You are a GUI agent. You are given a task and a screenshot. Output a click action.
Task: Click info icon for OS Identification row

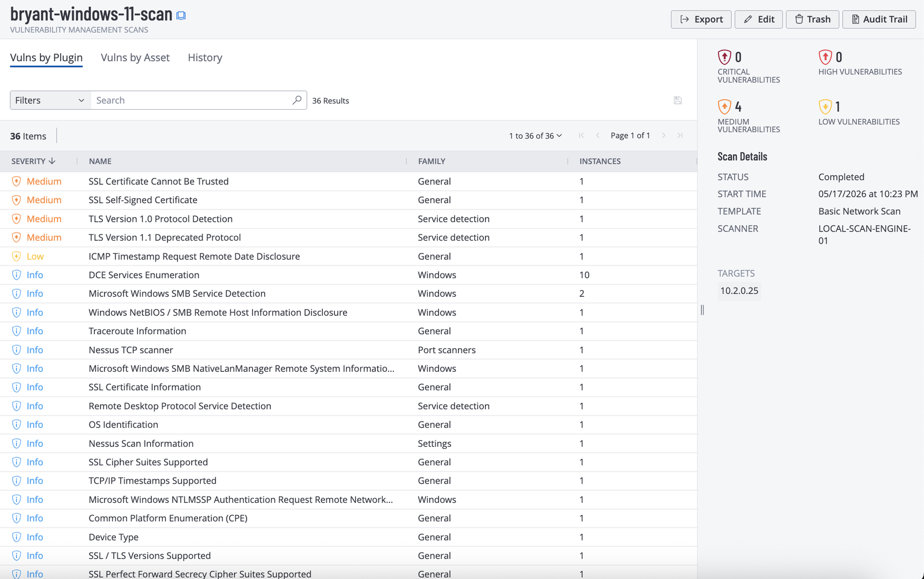pyautogui.click(x=16, y=424)
